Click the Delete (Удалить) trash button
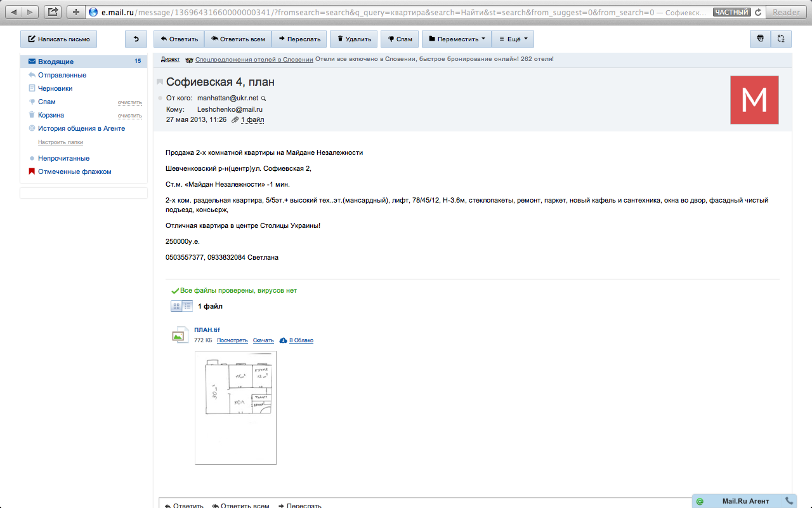The image size is (812, 508). [354, 39]
